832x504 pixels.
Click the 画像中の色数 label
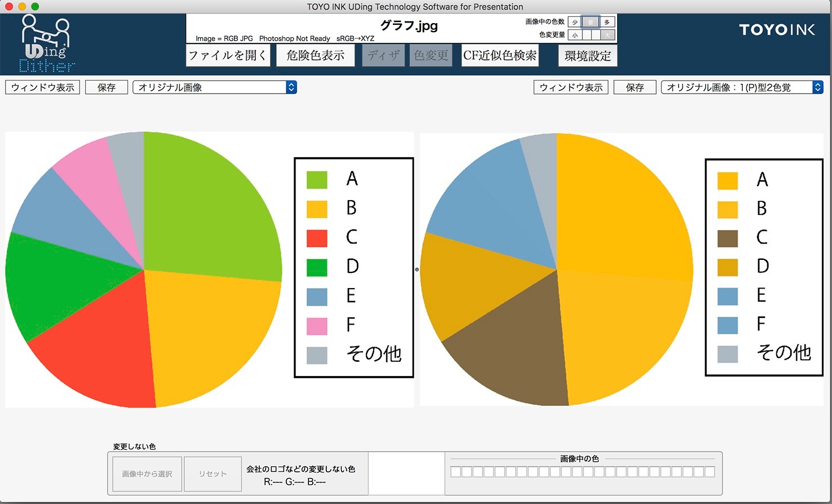click(x=545, y=21)
